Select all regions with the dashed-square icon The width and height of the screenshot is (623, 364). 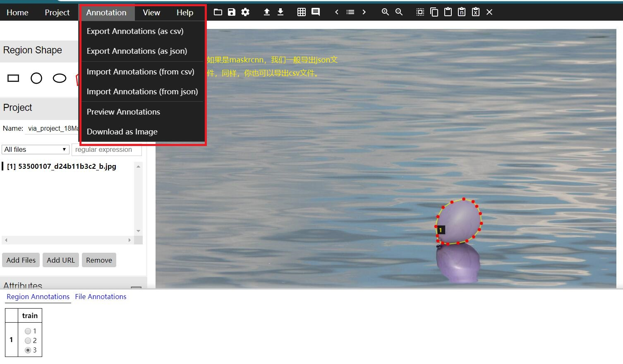pyautogui.click(x=419, y=12)
